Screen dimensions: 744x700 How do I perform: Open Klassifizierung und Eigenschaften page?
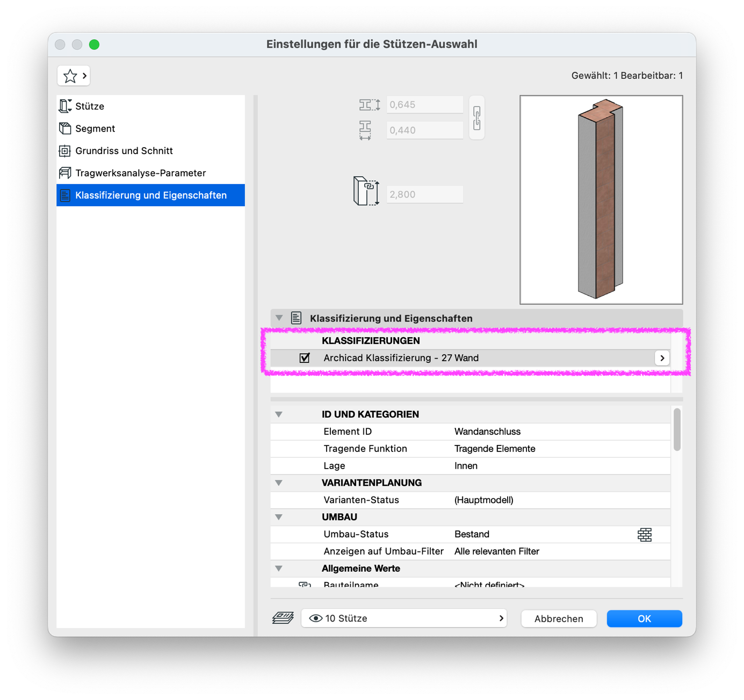(150, 195)
